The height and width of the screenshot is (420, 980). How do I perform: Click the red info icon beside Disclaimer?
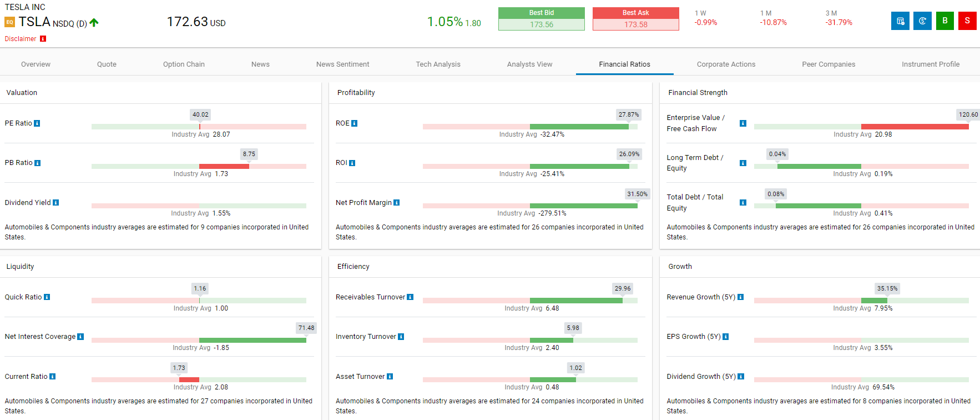click(x=43, y=39)
